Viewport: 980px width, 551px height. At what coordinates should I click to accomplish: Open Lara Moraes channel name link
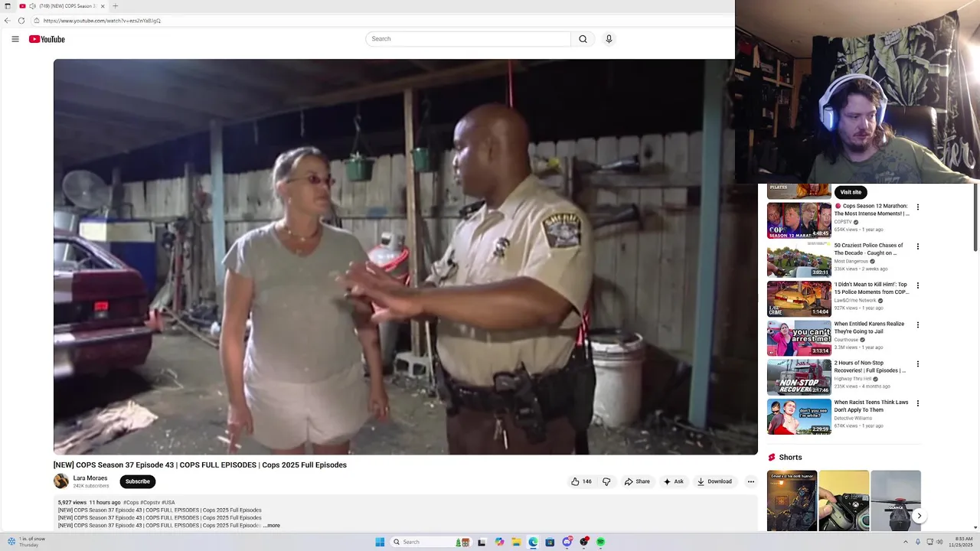click(90, 478)
